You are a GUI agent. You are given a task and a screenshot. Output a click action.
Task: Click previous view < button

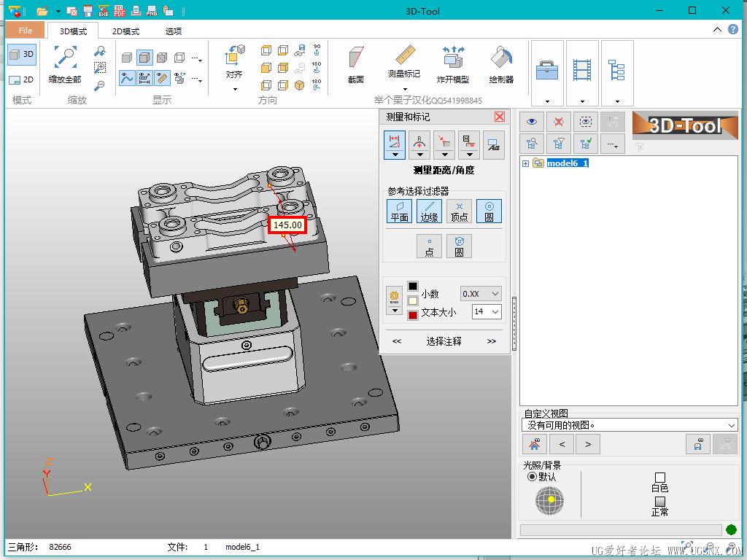(x=562, y=444)
